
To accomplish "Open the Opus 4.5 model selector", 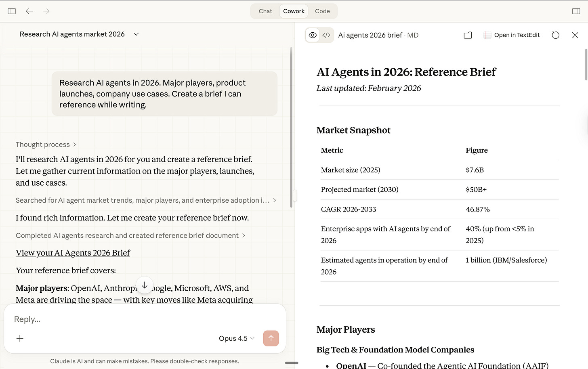I will point(236,338).
